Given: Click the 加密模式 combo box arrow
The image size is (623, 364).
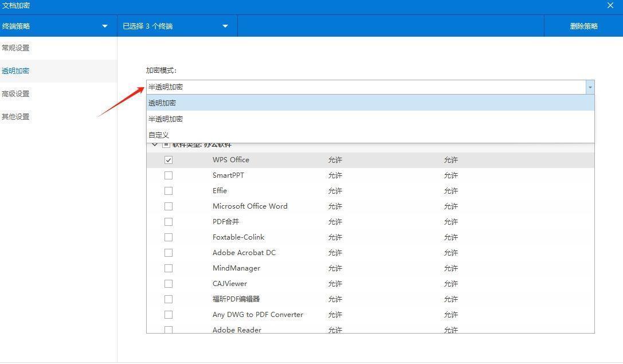Looking at the screenshot, I should [x=590, y=87].
